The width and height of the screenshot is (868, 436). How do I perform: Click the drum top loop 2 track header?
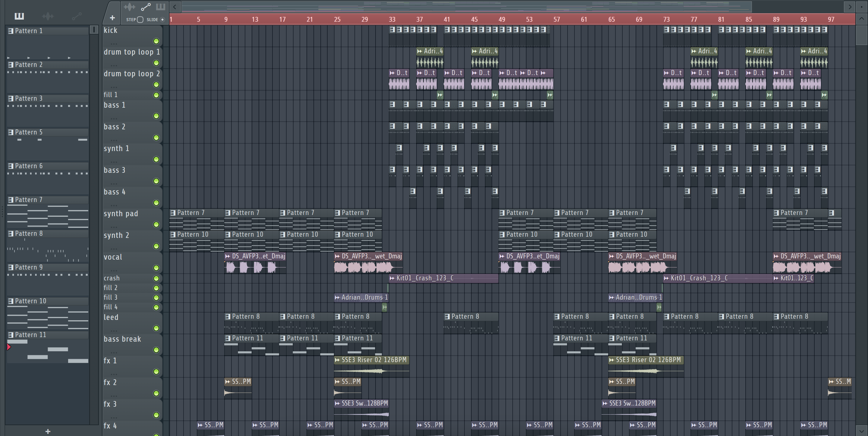[x=132, y=79]
